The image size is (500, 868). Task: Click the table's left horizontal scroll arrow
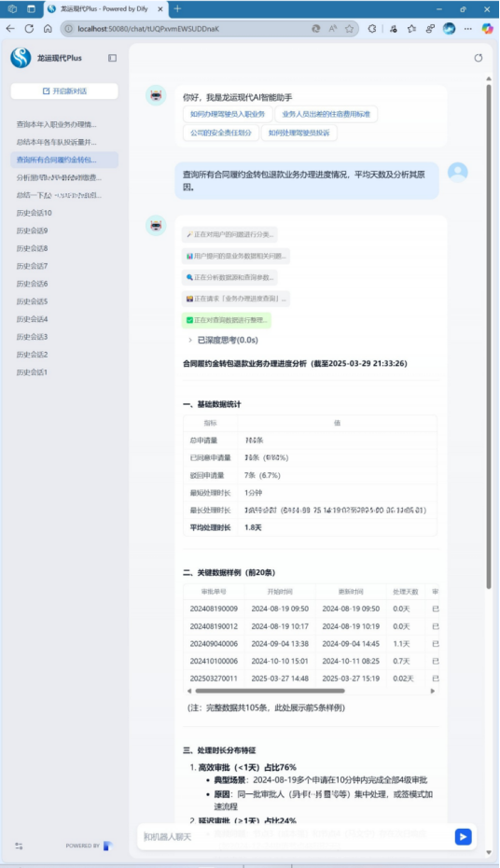point(189,691)
